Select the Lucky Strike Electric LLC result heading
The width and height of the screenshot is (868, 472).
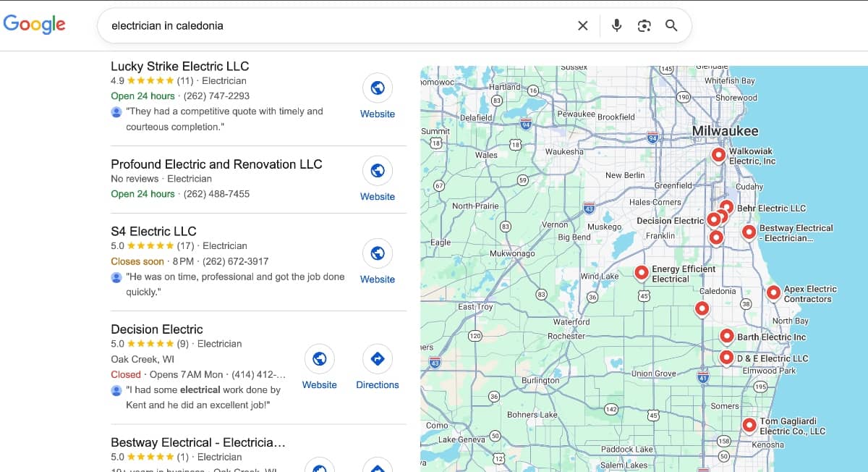point(179,66)
